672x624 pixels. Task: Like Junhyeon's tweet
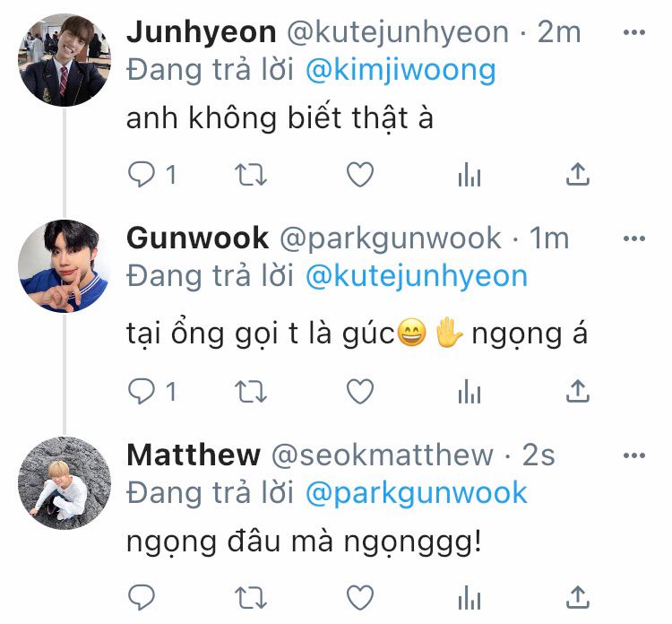click(360, 174)
